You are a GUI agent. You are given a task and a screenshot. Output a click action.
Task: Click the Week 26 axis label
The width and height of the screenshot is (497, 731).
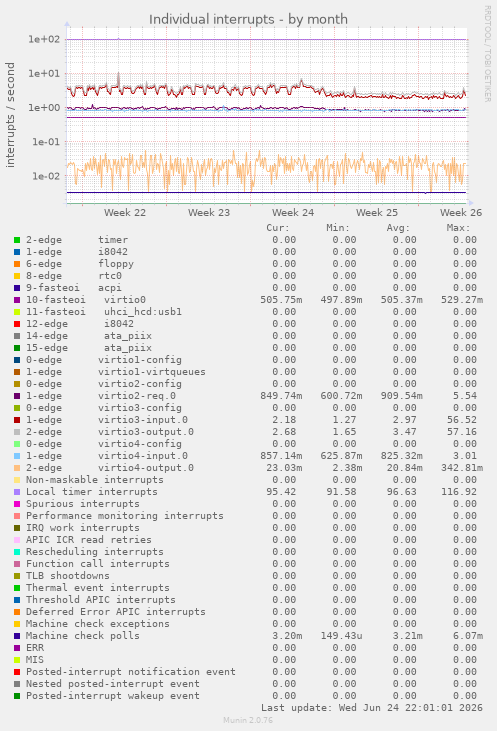click(x=461, y=213)
